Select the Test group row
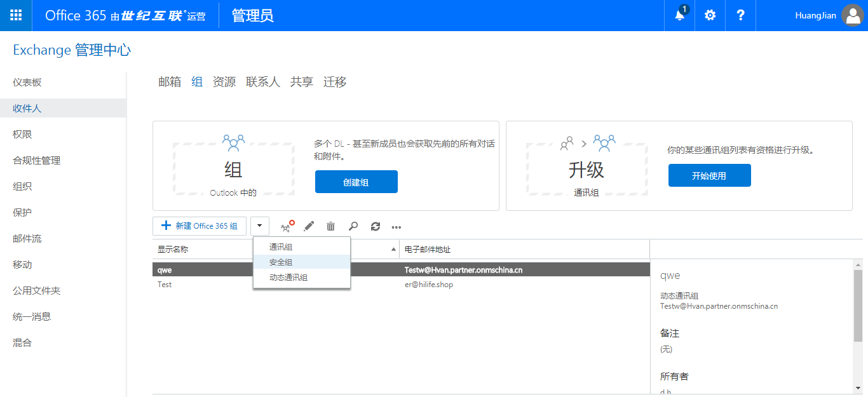Image resolution: width=868 pixels, height=397 pixels. click(401, 285)
